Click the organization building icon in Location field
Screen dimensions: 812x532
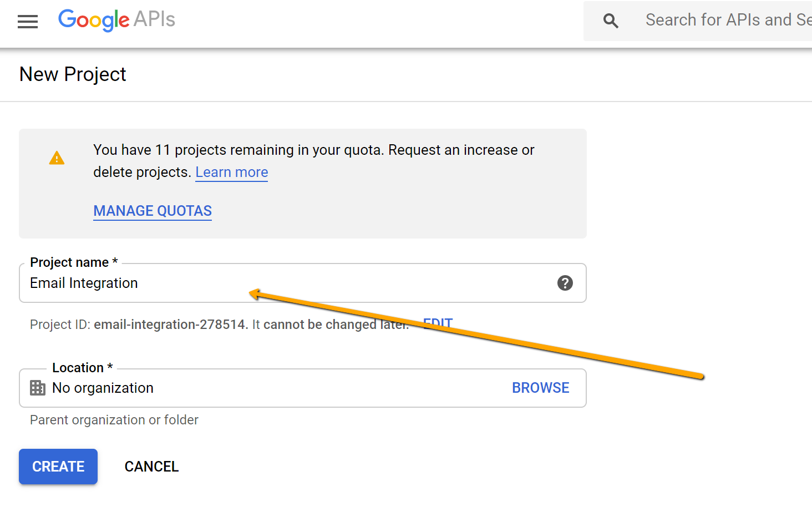37,388
